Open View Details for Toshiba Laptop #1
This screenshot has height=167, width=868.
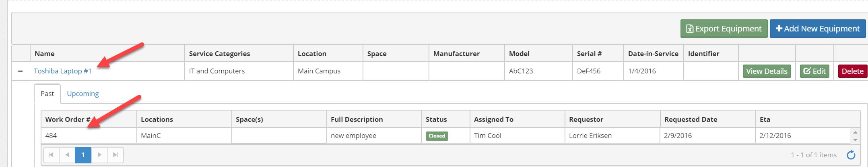[x=767, y=71]
